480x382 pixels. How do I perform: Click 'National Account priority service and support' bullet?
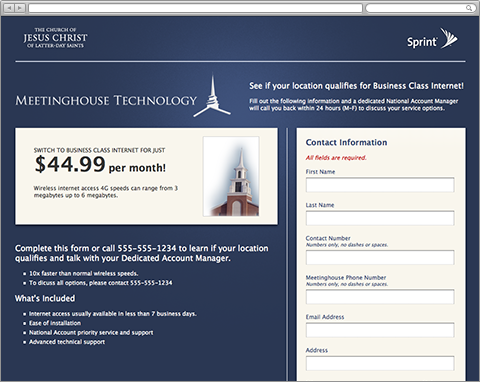(x=91, y=333)
